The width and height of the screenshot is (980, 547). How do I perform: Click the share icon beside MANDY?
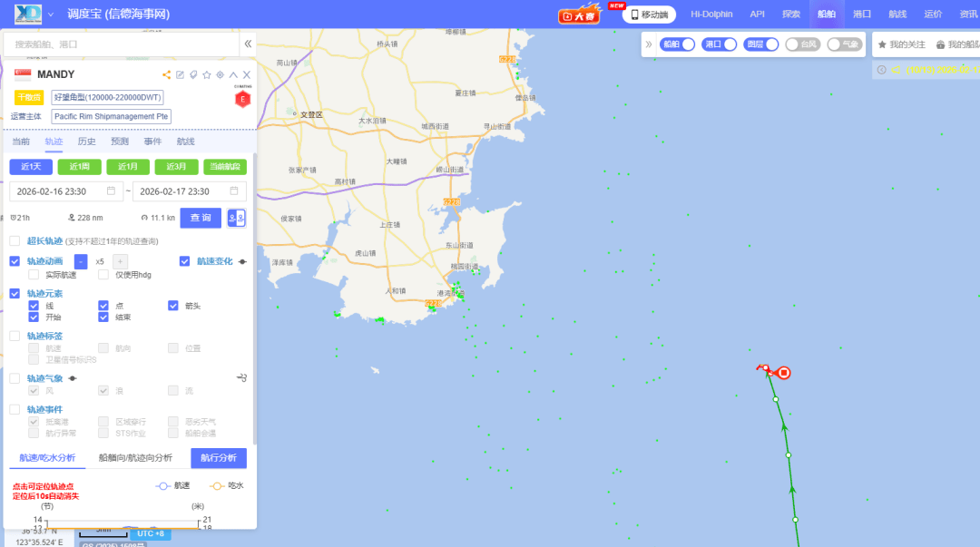point(166,74)
